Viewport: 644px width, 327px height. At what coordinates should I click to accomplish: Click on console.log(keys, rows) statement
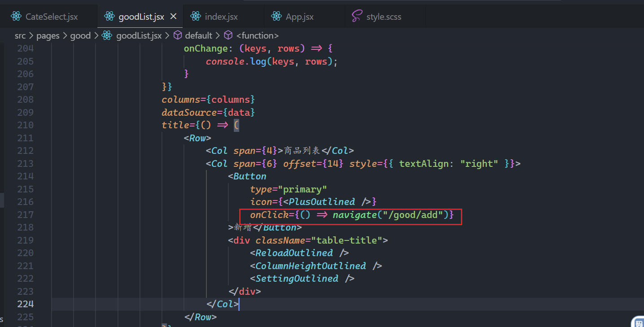(272, 61)
